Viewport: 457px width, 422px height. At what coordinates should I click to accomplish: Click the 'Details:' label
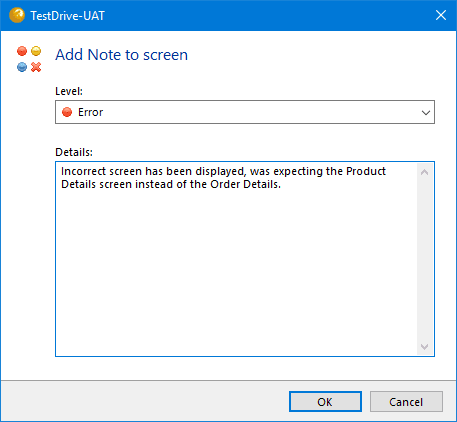[x=74, y=152]
